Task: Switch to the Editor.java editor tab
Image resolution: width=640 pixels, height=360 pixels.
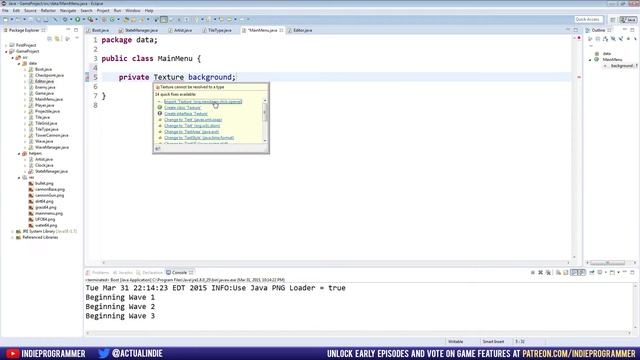Action: coord(300,30)
